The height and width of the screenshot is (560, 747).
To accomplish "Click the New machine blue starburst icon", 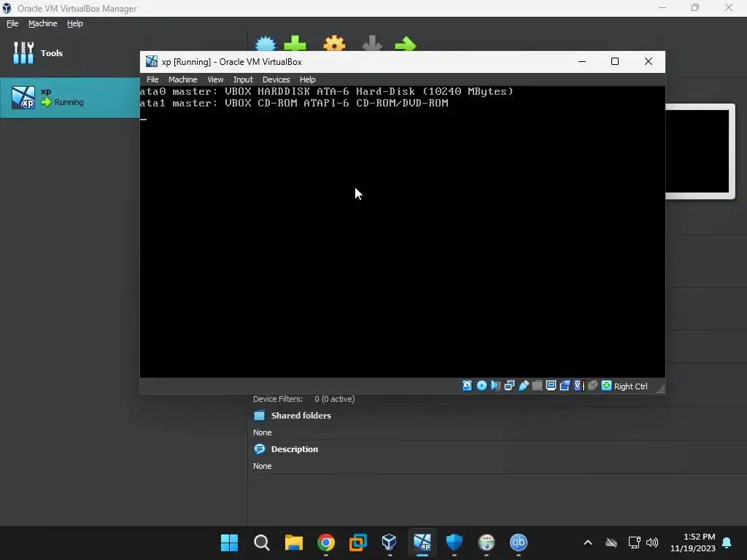I will 266,43.
